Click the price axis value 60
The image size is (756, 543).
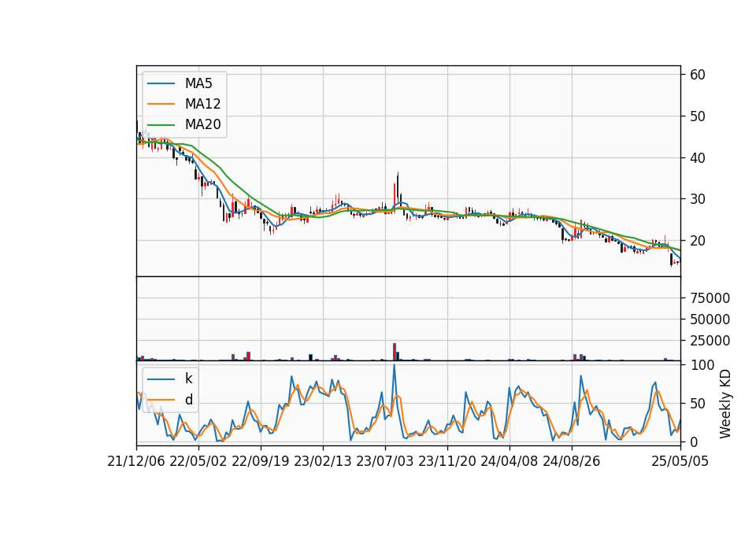[698, 75]
